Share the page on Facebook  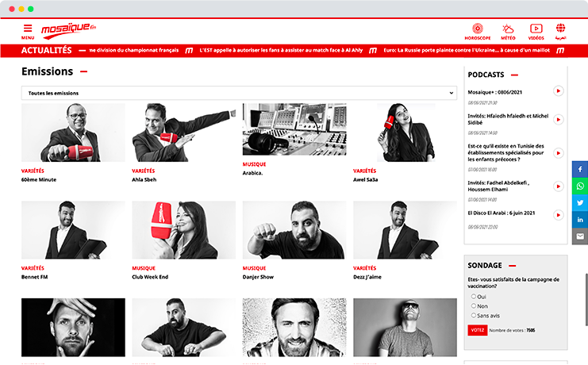click(580, 169)
